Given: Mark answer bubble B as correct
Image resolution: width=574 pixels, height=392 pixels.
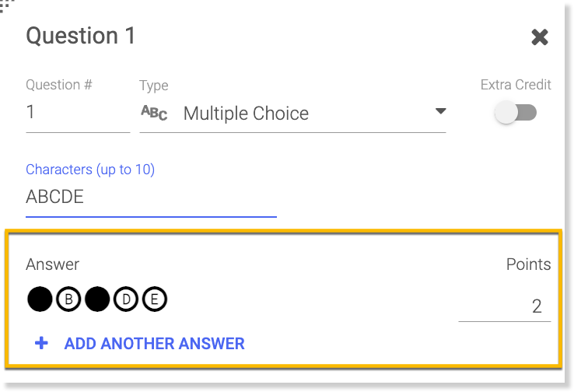Looking at the screenshot, I should [x=68, y=299].
